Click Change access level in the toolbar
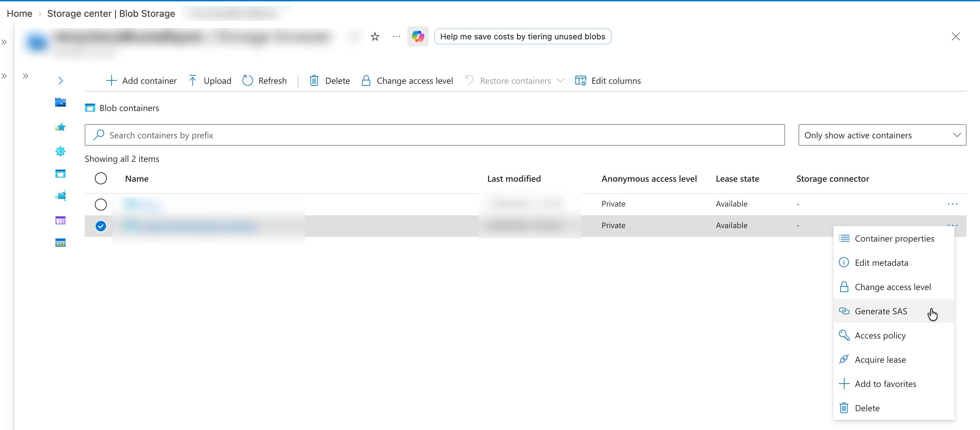The height and width of the screenshot is (430, 980). click(407, 81)
